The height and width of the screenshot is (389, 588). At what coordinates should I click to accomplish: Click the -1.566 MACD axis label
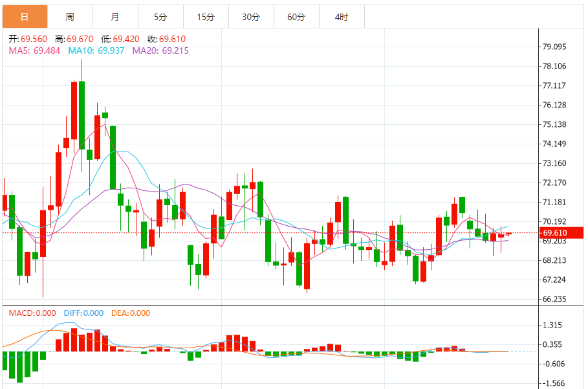pyautogui.click(x=554, y=383)
